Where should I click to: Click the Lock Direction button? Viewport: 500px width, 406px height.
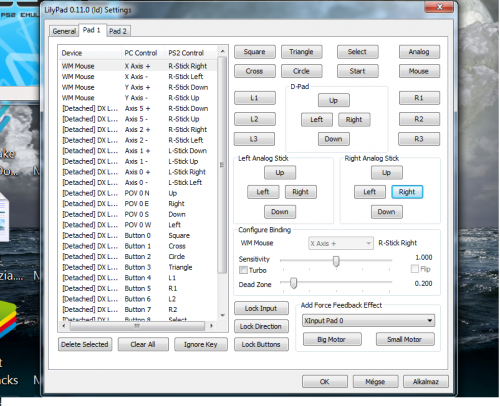point(261,326)
